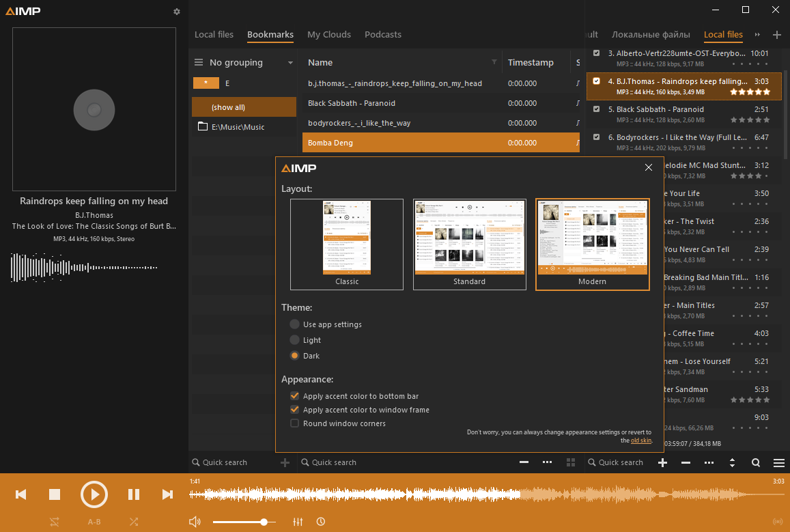The image size is (790, 532).
Task: Select Local files playlist tab
Action: click(x=723, y=35)
